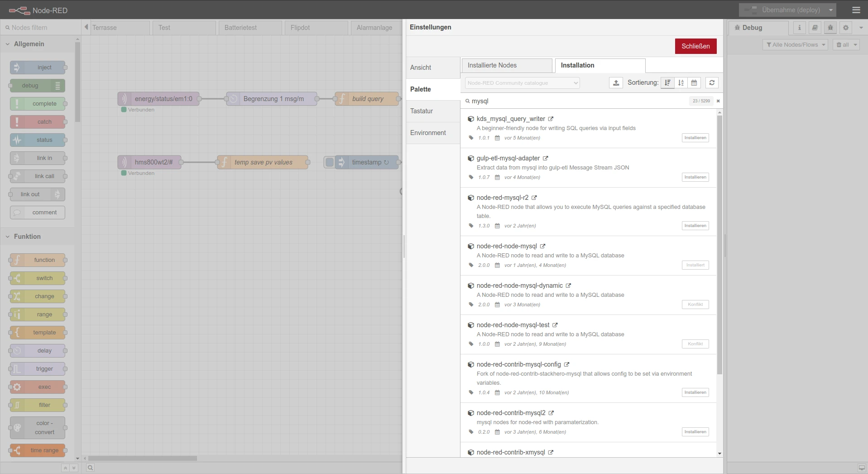Select the Terrasse flow tab
This screenshot has width=868, height=474.
120,28
